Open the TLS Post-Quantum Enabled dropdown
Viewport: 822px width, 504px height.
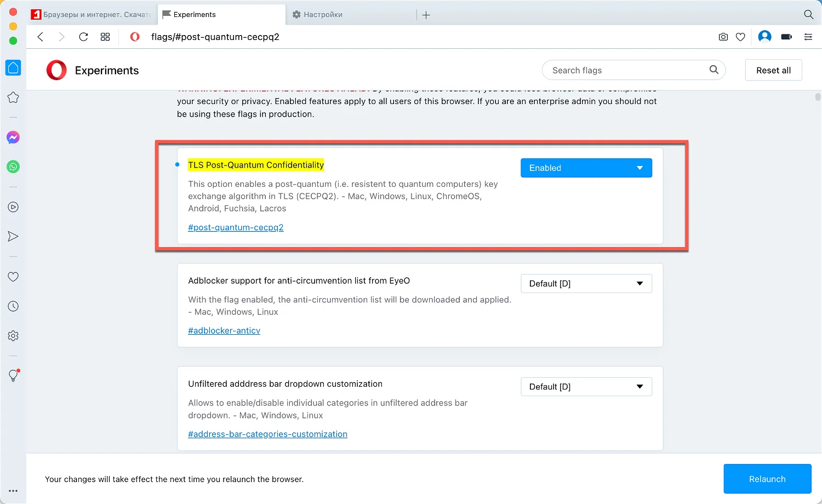586,168
